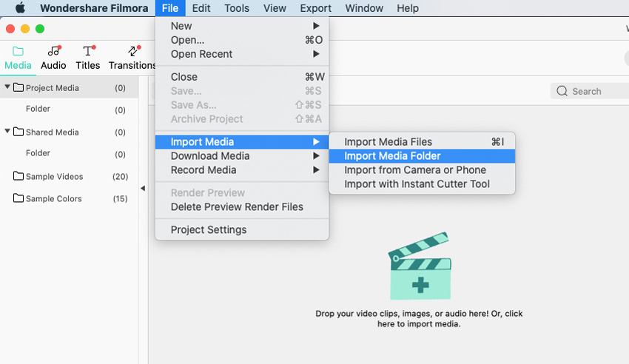Open Project Settings from File menu
Screen dimensions: 629x364
242,229
